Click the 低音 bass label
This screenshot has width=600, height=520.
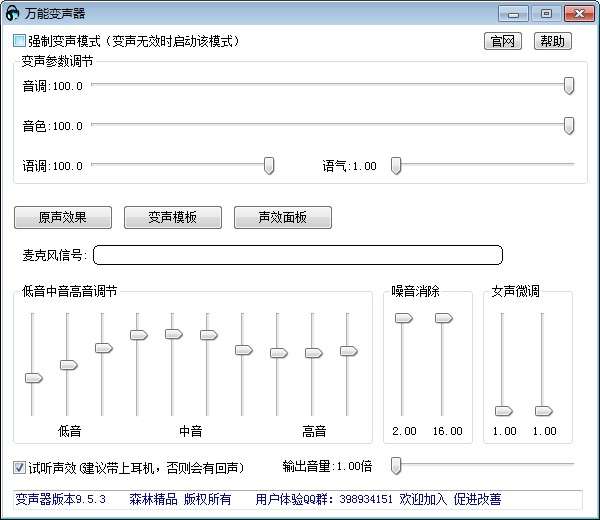tap(69, 431)
